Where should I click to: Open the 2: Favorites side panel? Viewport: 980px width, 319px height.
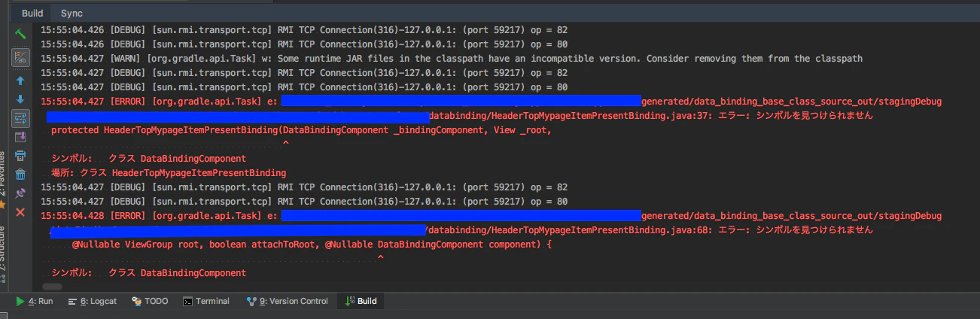(3, 175)
